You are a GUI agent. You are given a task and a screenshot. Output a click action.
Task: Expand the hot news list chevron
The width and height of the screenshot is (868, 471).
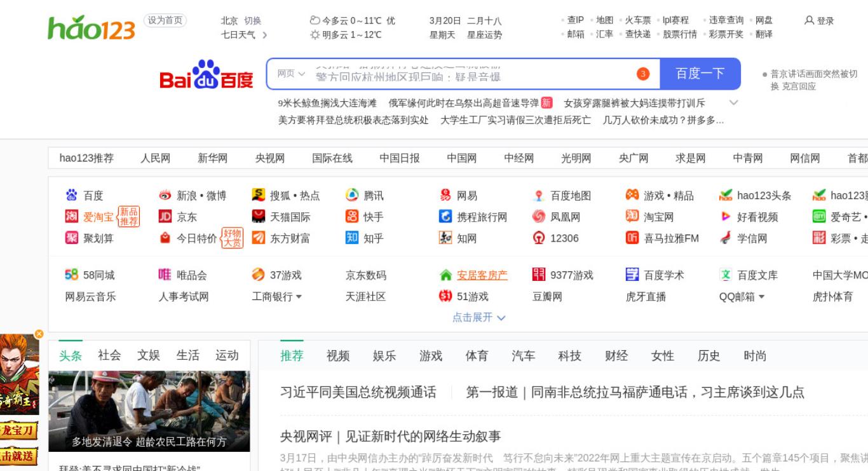(734, 102)
